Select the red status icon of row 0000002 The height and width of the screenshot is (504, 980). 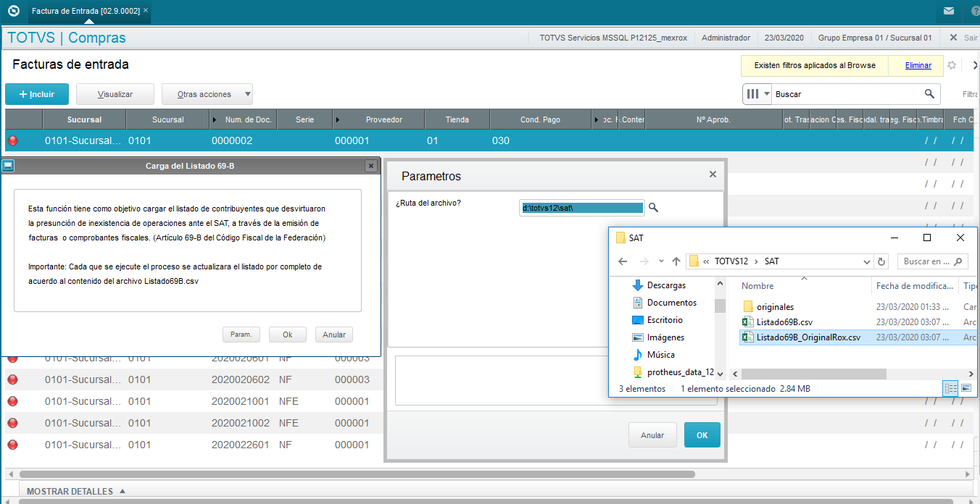(12, 140)
